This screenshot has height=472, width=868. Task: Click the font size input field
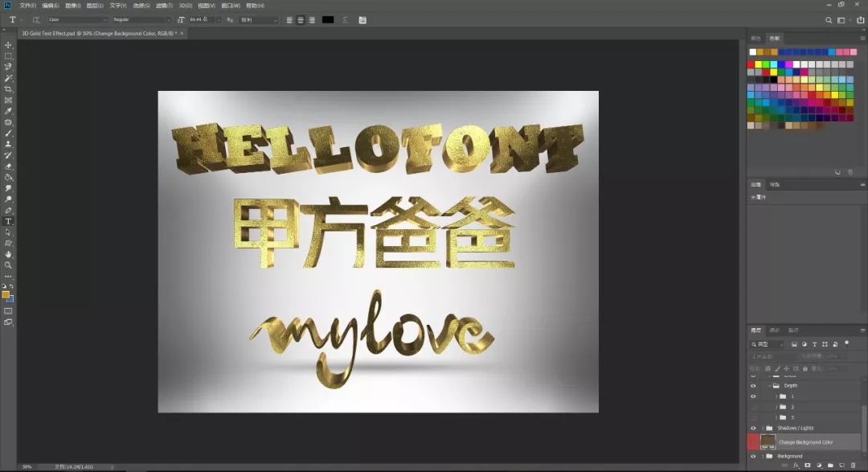point(201,19)
